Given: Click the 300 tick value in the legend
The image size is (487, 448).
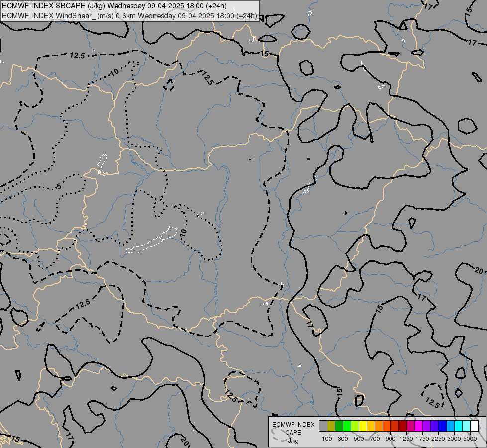Looking at the screenshot, I should (343, 439).
